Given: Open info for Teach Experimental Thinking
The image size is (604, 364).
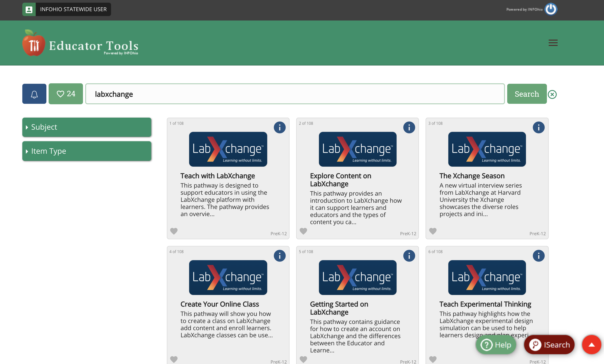Looking at the screenshot, I should tap(538, 256).
